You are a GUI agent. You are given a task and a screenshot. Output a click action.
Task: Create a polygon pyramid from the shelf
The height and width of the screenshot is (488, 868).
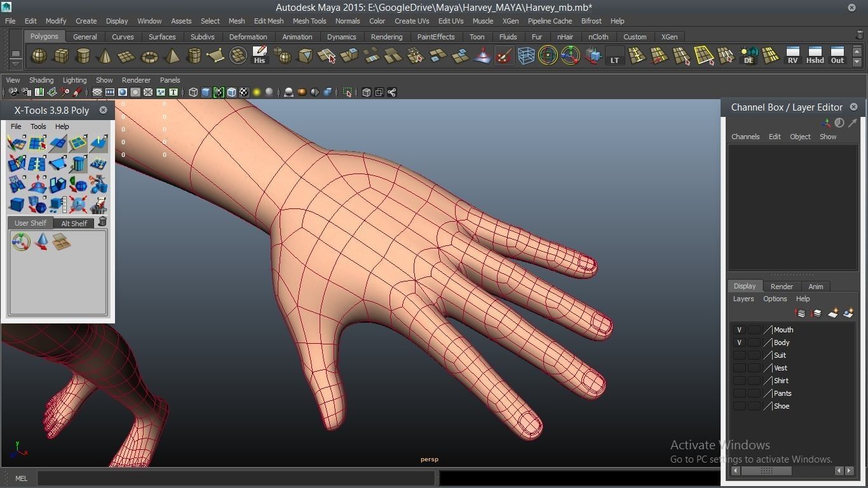click(172, 56)
